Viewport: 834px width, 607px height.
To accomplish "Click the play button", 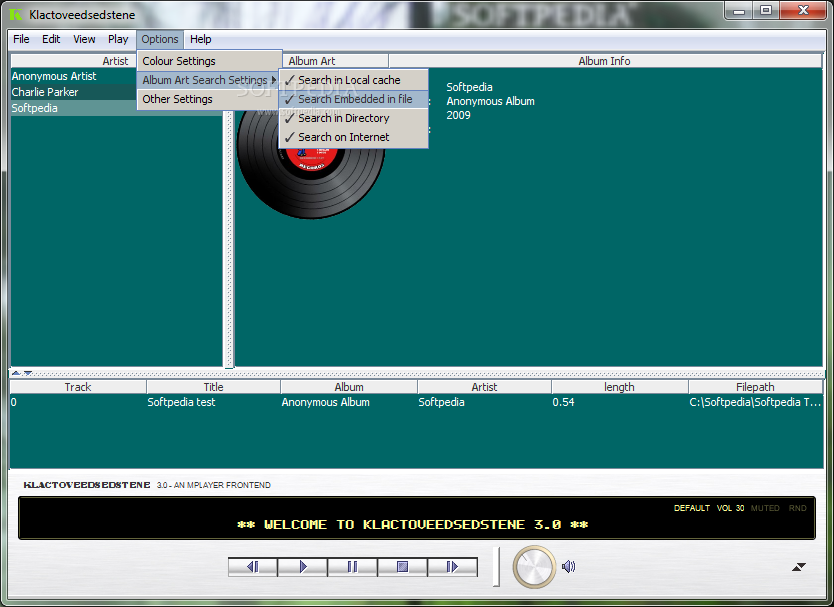I will pyautogui.click(x=302, y=567).
